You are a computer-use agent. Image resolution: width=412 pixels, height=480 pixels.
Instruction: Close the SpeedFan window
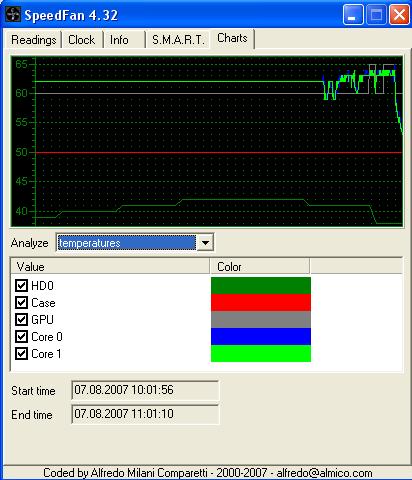coord(400,15)
